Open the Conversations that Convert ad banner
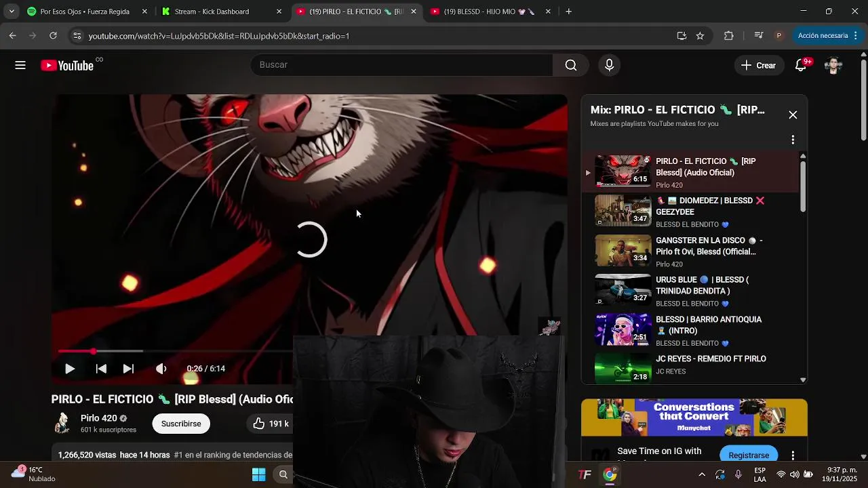This screenshot has width=868, height=488. click(x=694, y=418)
